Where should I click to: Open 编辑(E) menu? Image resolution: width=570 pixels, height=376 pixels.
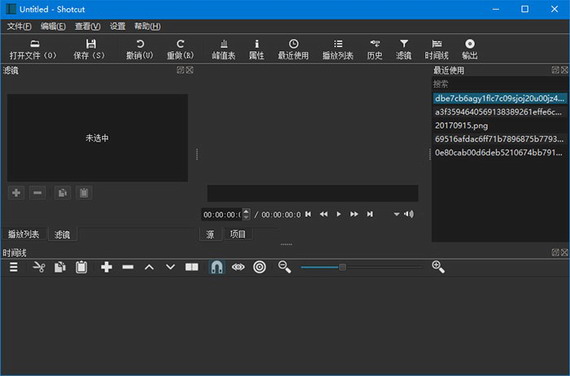(x=53, y=27)
